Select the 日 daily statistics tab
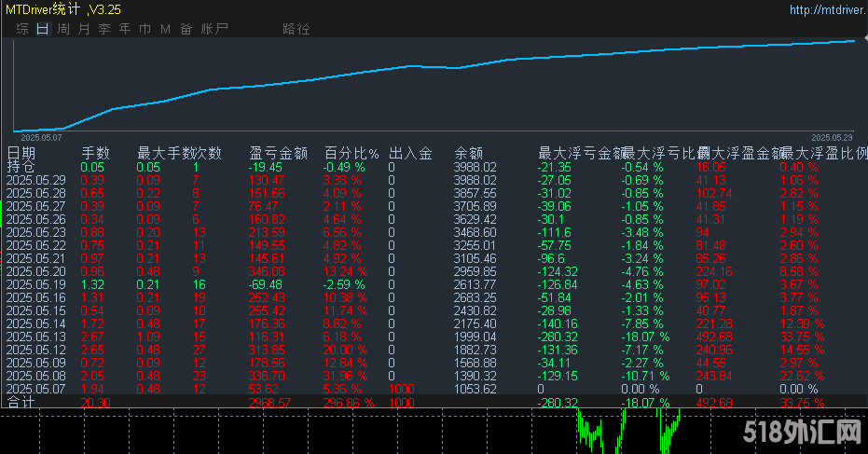This screenshot has width=868, height=454. pos(43,29)
